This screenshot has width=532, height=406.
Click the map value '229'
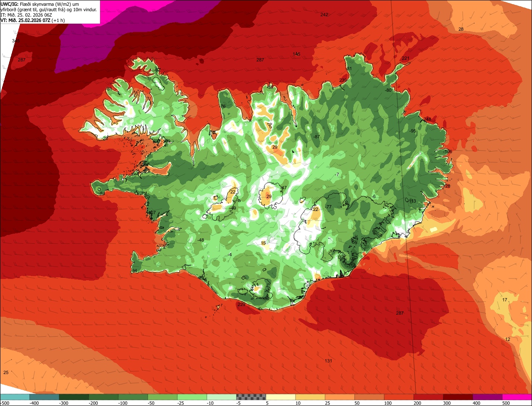[x=241, y=304]
